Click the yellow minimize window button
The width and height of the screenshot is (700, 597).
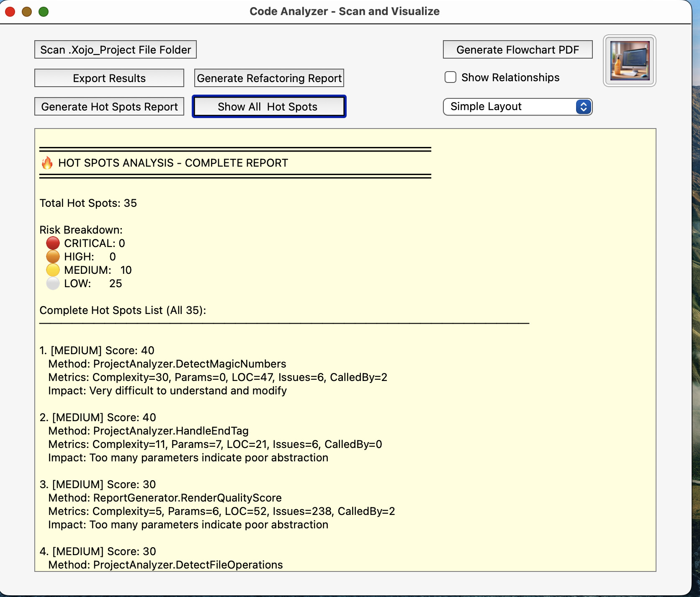pyautogui.click(x=27, y=12)
